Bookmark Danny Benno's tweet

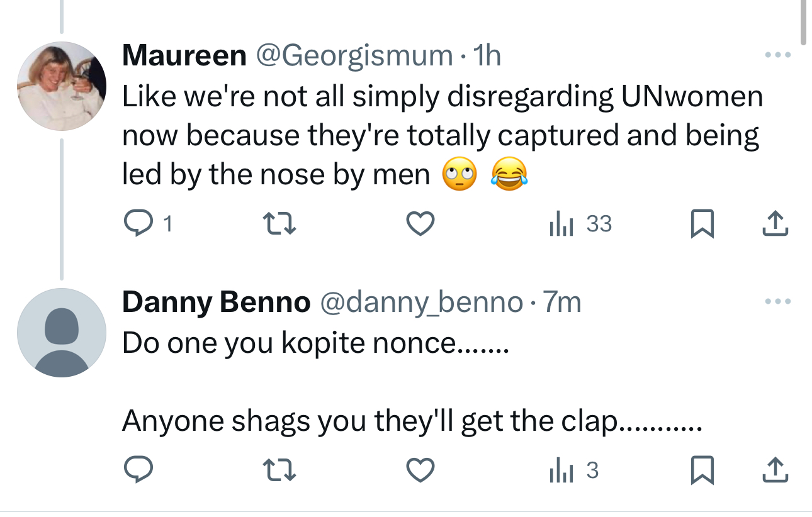702,470
